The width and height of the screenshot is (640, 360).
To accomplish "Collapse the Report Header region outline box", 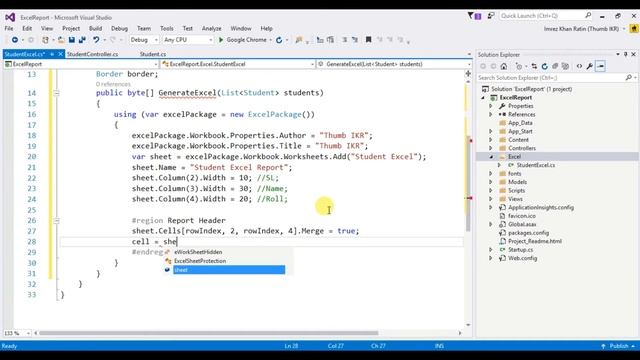I will point(56,220).
